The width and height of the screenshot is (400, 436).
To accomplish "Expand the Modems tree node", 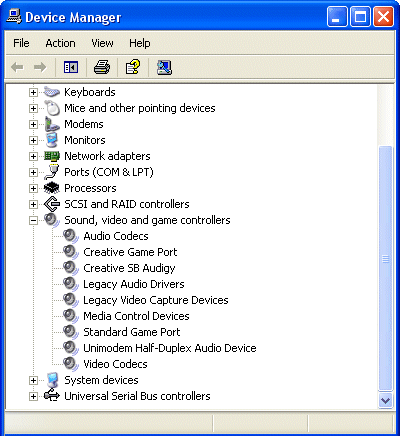I will 33,124.
